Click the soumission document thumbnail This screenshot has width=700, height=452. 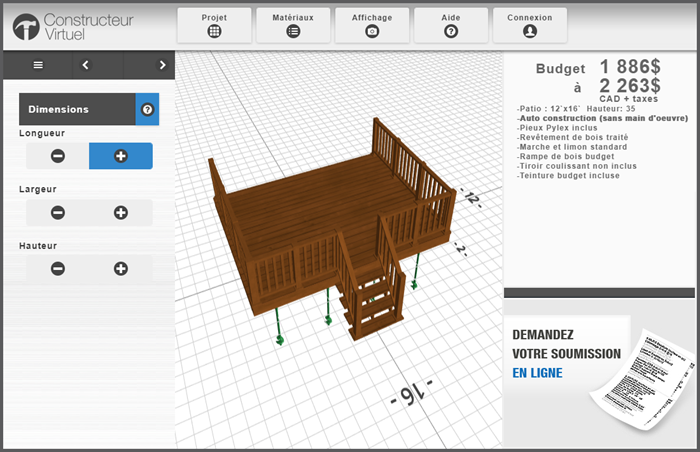click(x=643, y=381)
